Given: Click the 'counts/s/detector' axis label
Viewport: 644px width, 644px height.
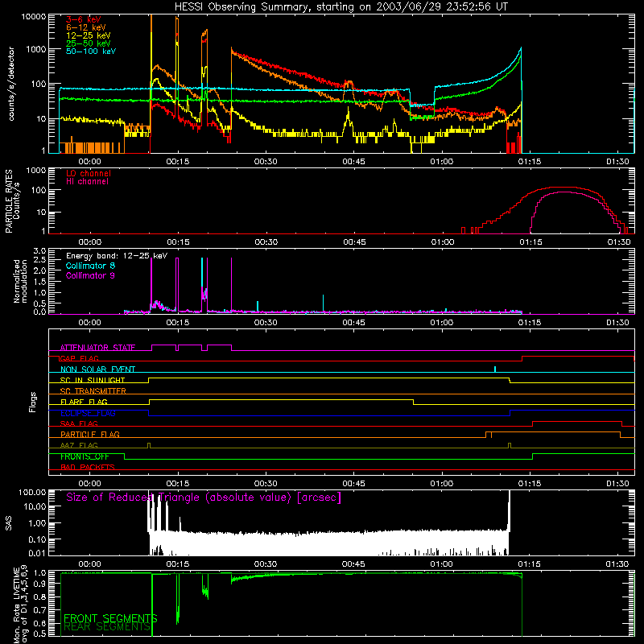Looking at the screenshot, I should (11, 84).
